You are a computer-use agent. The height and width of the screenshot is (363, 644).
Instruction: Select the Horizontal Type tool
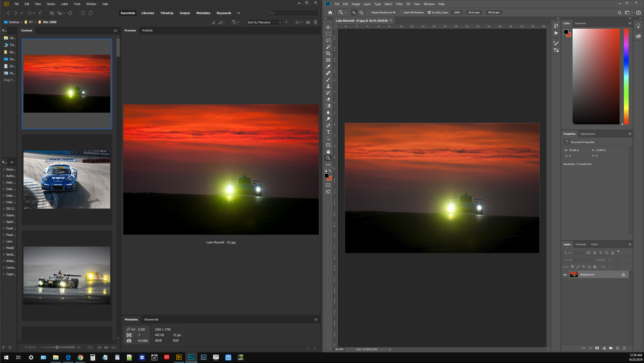click(328, 132)
